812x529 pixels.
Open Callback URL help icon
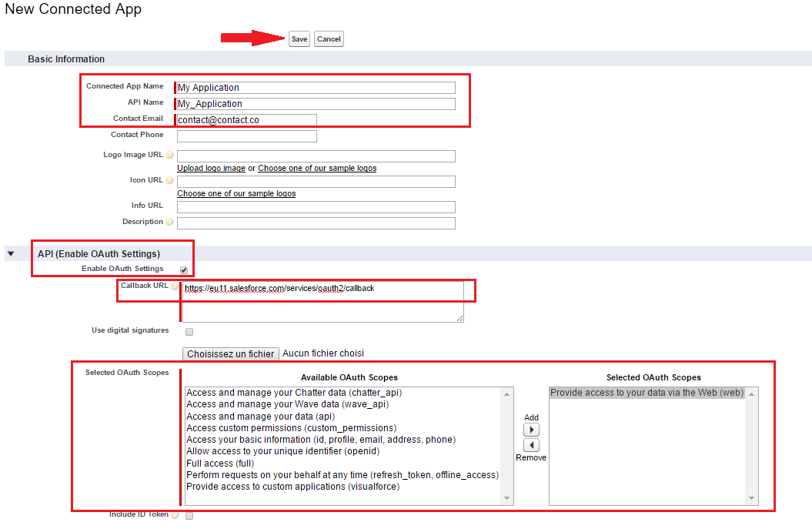[175, 286]
